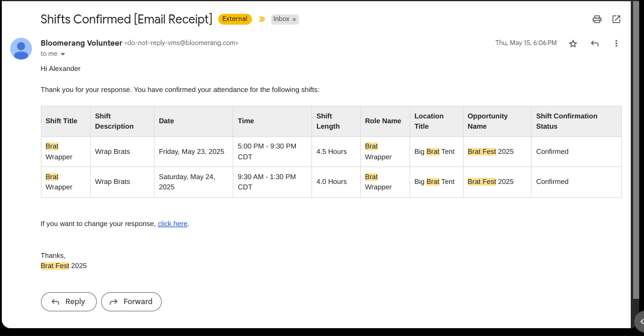Click the Inbox label text

tap(281, 19)
